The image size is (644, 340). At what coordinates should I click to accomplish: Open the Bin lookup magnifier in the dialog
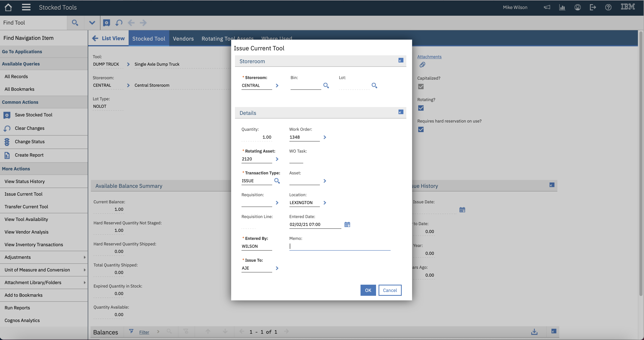(326, 86)
